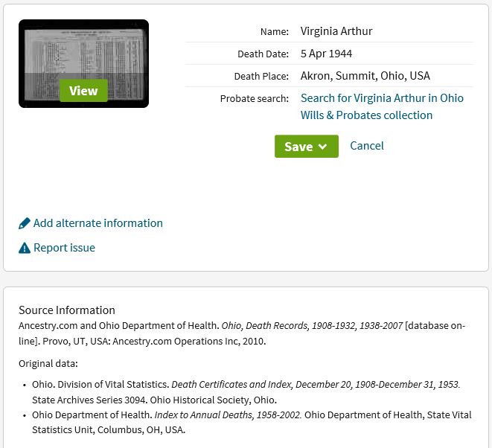Click the italic Ohio, Death Records database title
This screenshot has height=448, width=492.
[x=312, y=326]
